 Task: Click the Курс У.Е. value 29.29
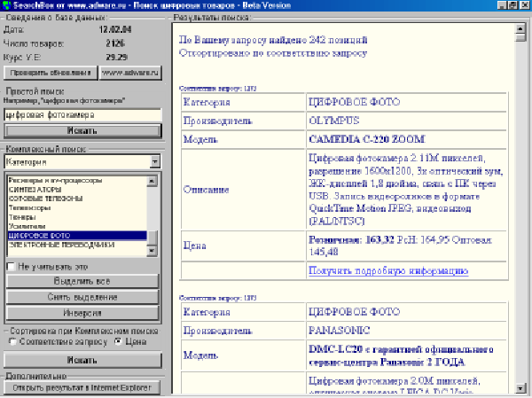[x=117, y=58]
